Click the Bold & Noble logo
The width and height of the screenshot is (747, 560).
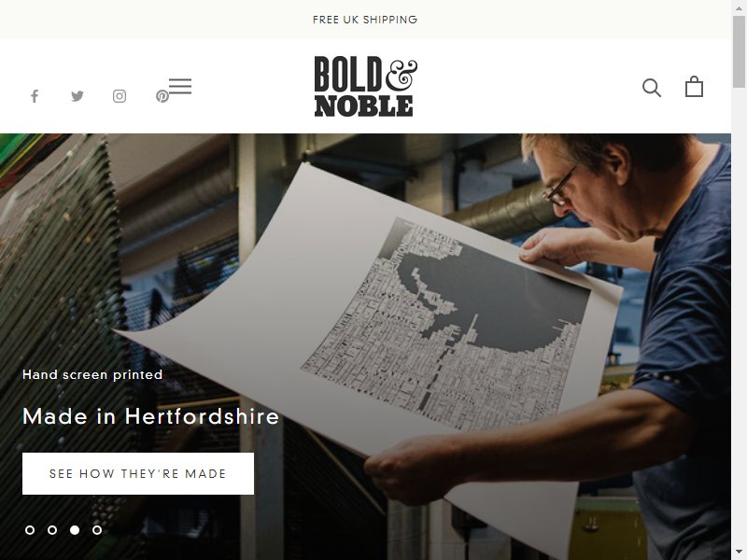365,86
